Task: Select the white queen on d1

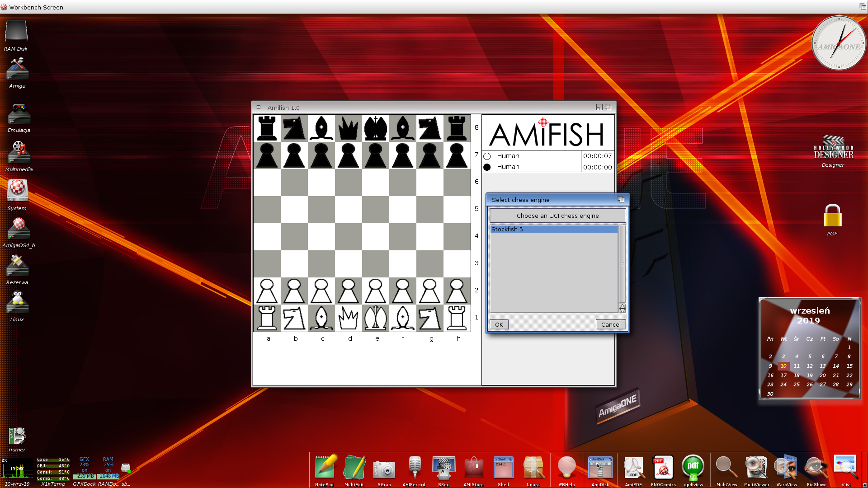Action: (x=349, y=318)
